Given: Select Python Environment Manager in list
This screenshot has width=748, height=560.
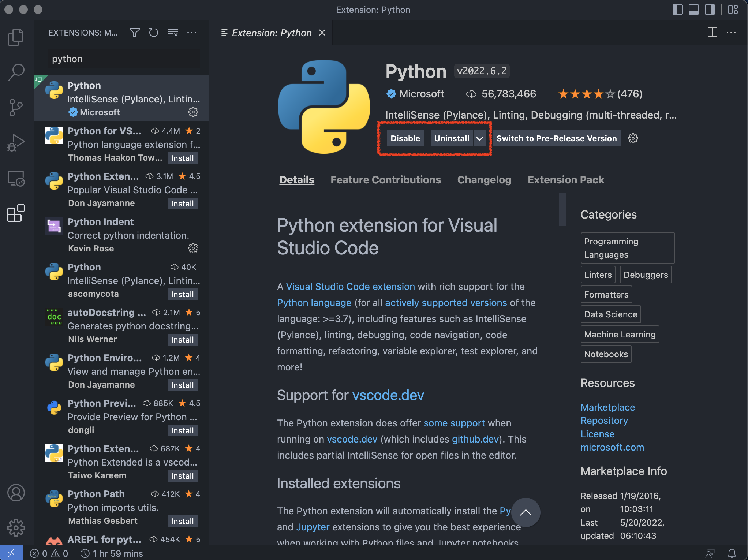Looking at the screenshot, I should (121, 371).
